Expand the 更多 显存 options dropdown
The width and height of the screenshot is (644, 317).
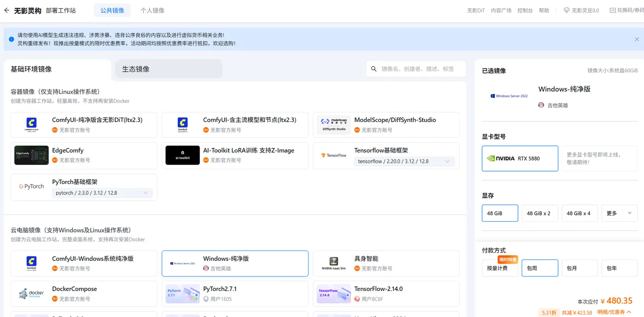619,213
